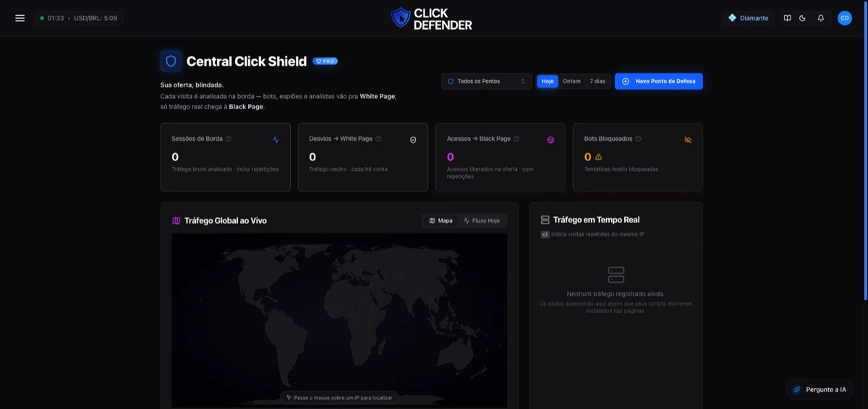
Task: Switch to the Mapa view
Action: 441,220
